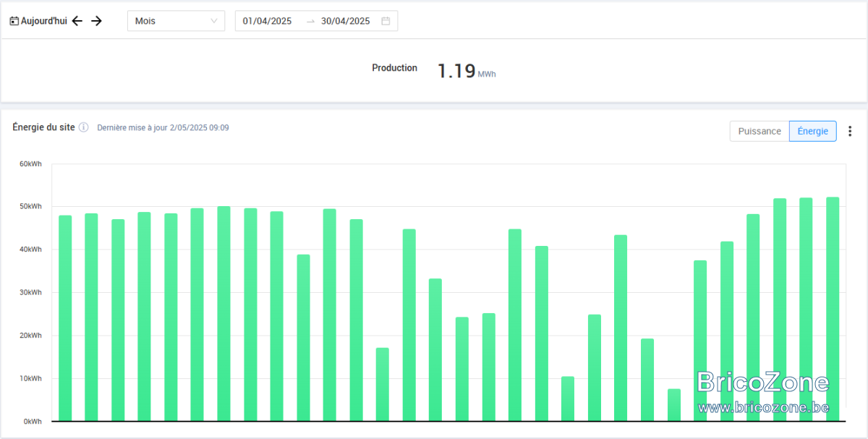
Task: Expand the Mois period dropdown
Action: [x=176, y=21]
